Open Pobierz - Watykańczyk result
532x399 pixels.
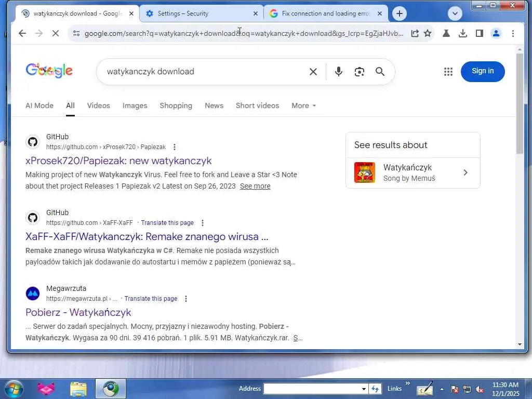pos(78,312)
